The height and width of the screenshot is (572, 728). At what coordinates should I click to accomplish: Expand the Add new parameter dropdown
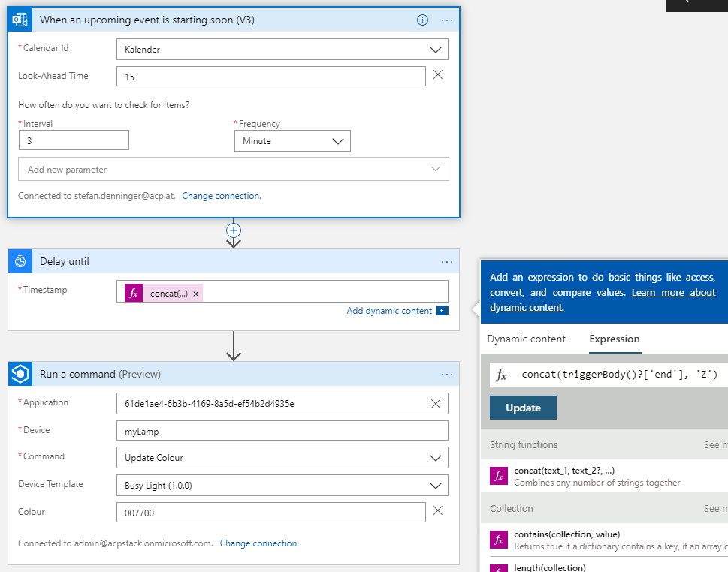[x=234, y=170]
